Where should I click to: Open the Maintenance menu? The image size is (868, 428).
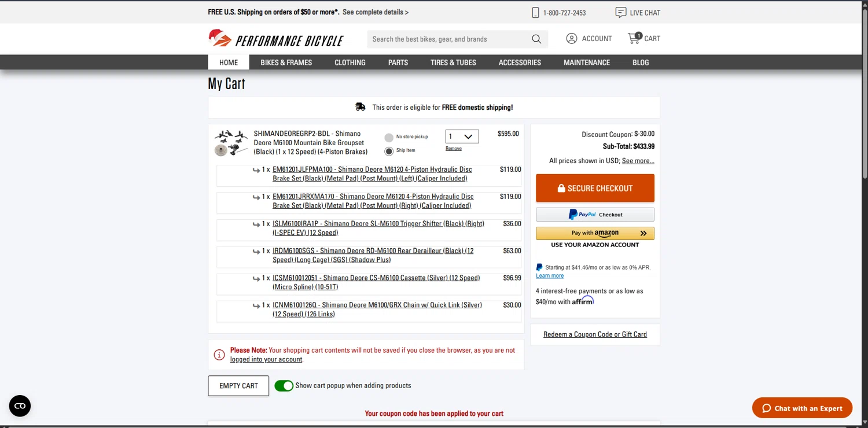[587, 62]
